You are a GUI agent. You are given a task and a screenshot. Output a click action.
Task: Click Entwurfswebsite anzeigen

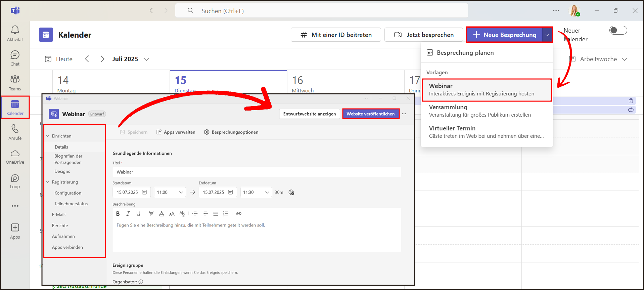coord(310,114)
